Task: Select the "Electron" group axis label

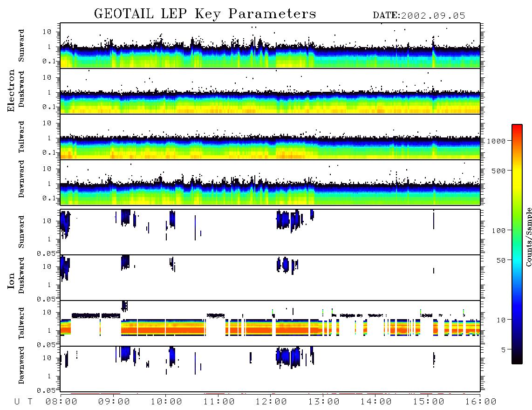Action: click(11, 91)
